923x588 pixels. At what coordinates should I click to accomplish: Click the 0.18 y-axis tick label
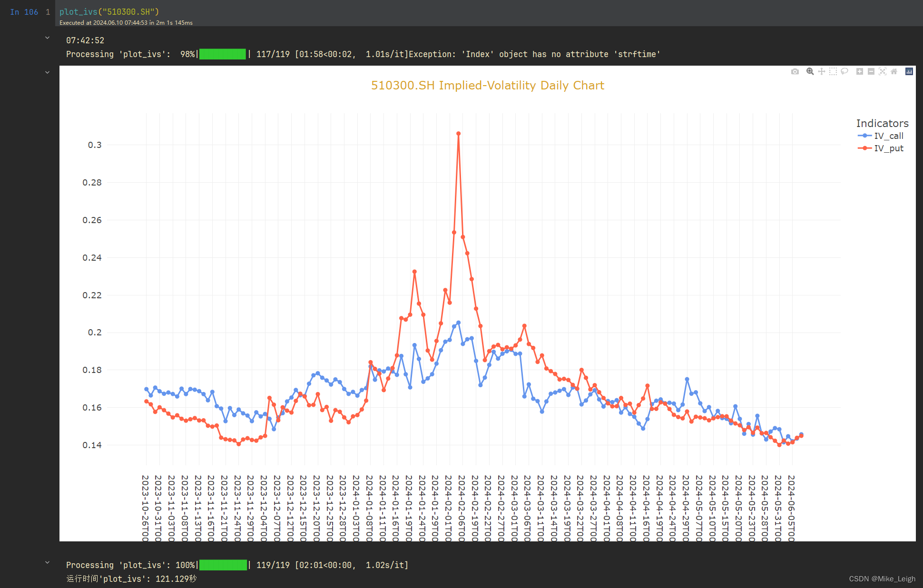tap(92, 370)
